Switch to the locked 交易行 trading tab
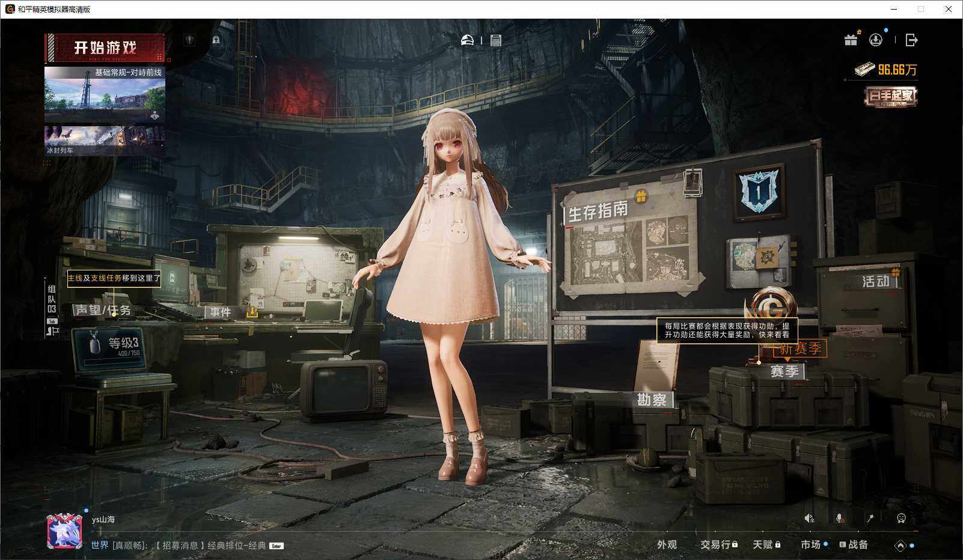The image size is (963, 560). (x=718, y=544)
